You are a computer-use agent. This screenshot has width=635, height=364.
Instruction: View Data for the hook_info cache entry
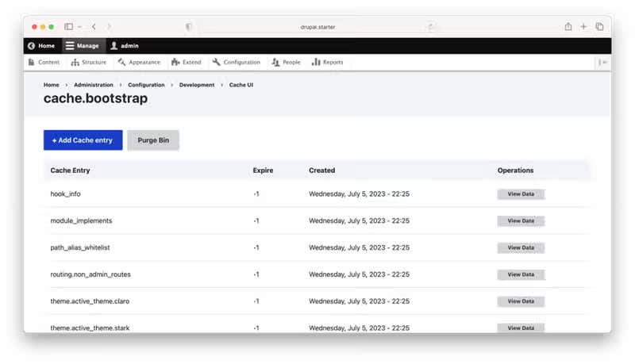521,194
